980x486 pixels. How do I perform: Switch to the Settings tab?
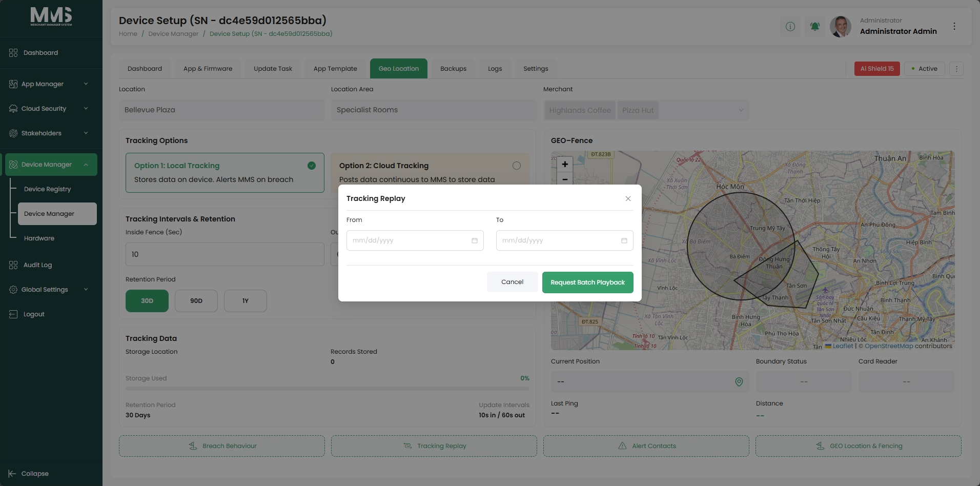[x=536, y=69]
